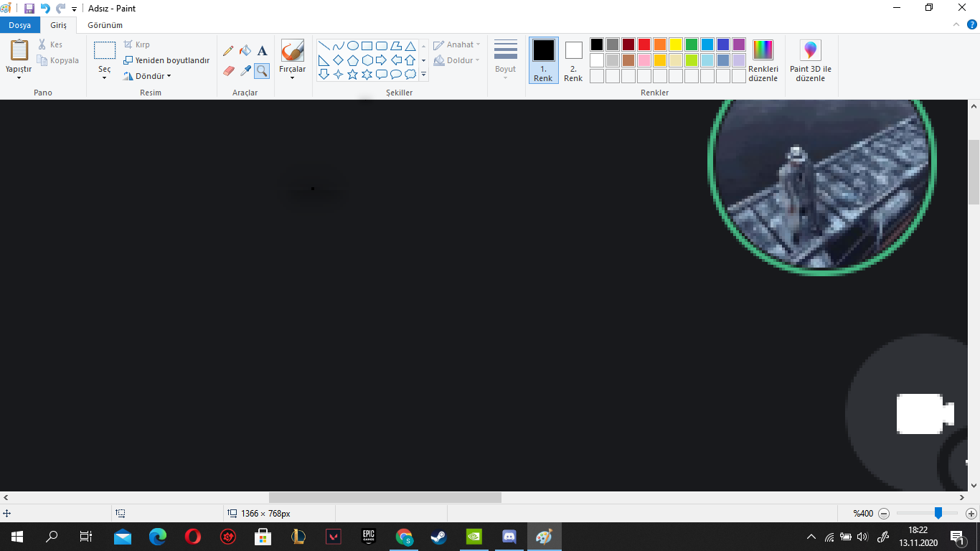Expand the shapes gallery more arrow
Image resolution: width=980 pixels, height=551 pixels.
(424, 75)
